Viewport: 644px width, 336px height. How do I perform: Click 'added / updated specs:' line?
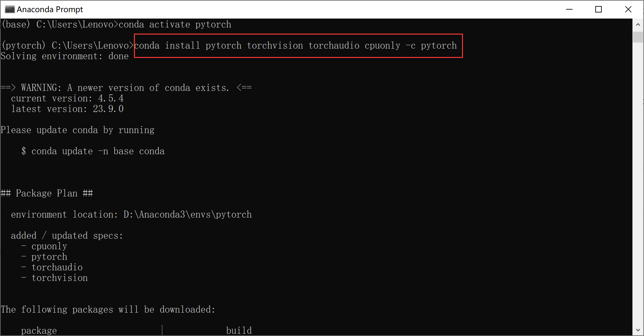pos(67,236)
